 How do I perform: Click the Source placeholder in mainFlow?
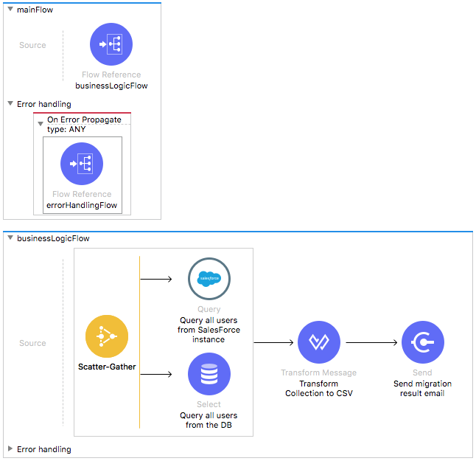(32, 45)
